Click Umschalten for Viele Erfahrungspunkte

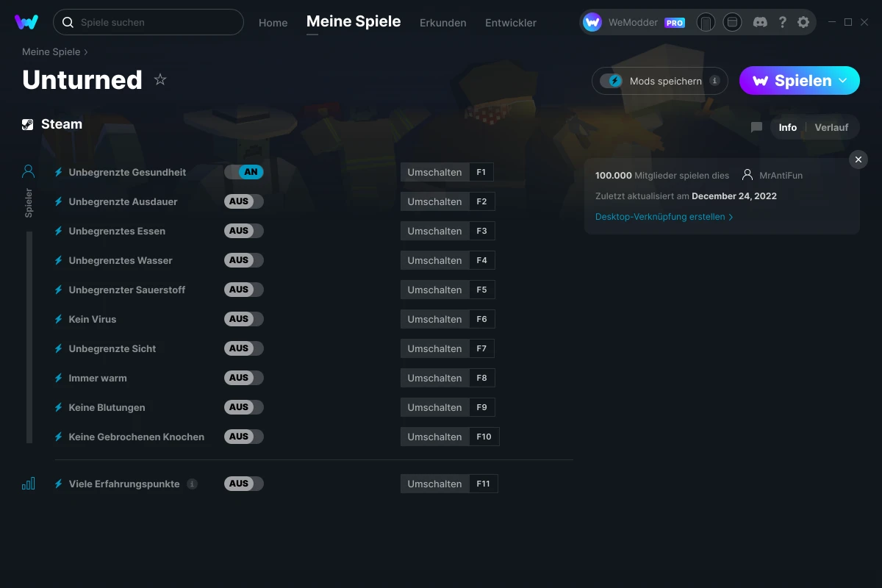[x=435, y=484]
